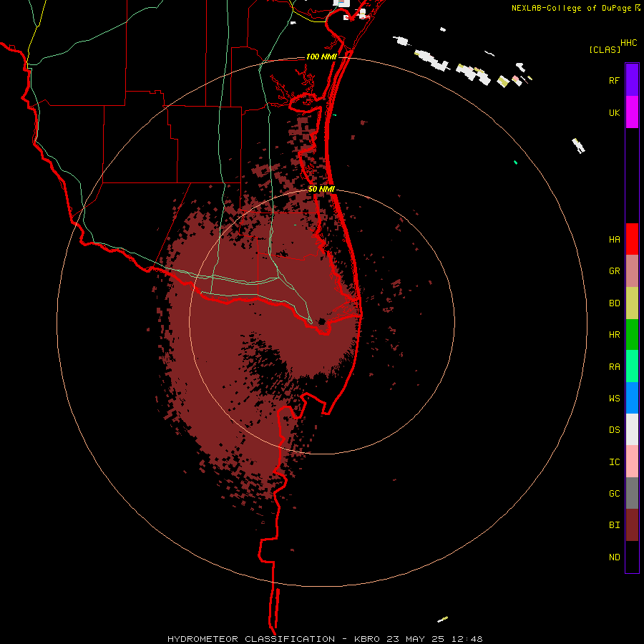Select the GR pink legend swatch
Image resolution: width=644 pixels, height=644 pixels.
[x=632, y=271]
